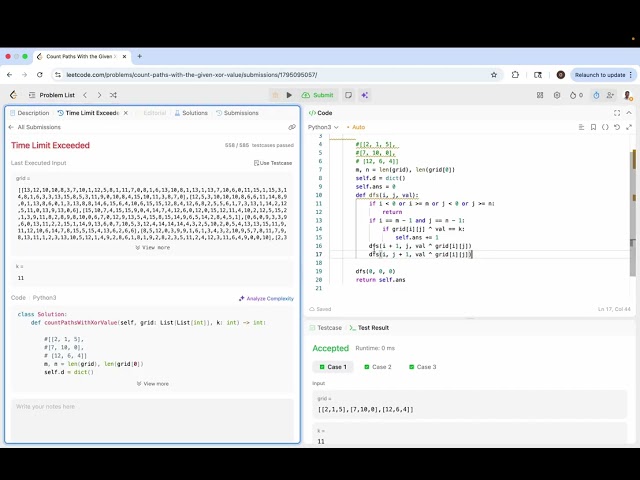This screenshot has height=480, width=640.
Task: Switch to the Description tab
Action: (x=29, y=113)
